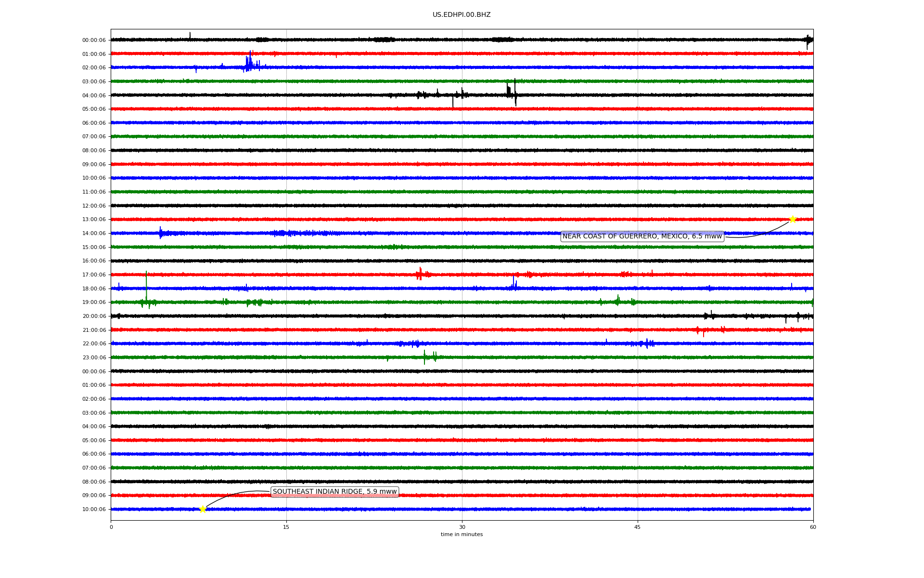
Task: Click the Guerrero, Mexico 6.5 mww annotation
Action: pyautogui.click(x=642, y=236)
